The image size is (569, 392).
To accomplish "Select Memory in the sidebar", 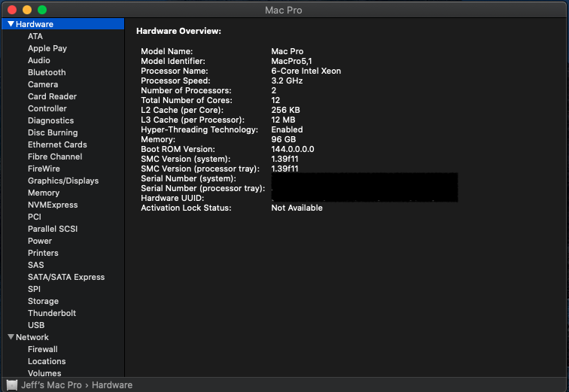I will (44, 193).
